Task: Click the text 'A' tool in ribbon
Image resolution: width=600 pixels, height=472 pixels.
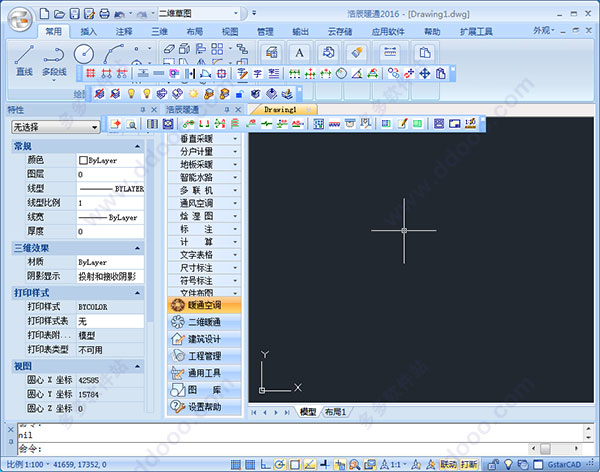Action: 299,53
